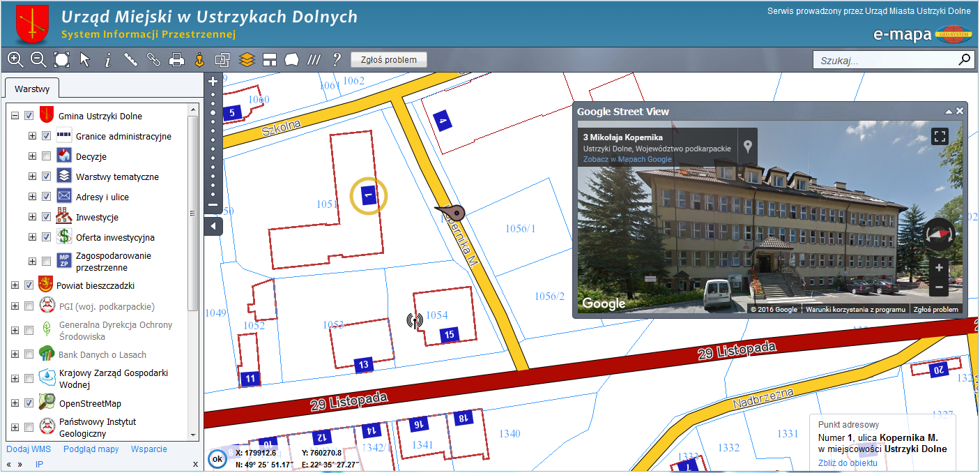Click the Zgłoś problem toolbar button
Image resolution: width=980 pixels, height=473 pixels.
pos(389,60)
